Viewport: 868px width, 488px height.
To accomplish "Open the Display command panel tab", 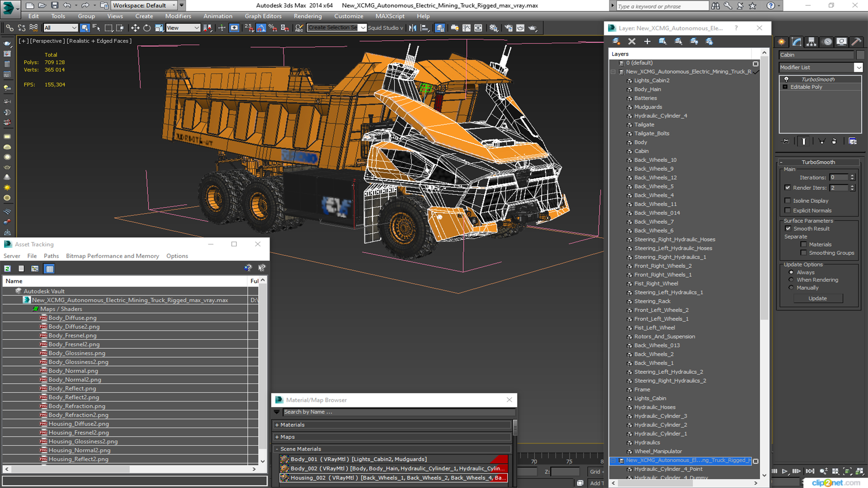I will [841, 42].
